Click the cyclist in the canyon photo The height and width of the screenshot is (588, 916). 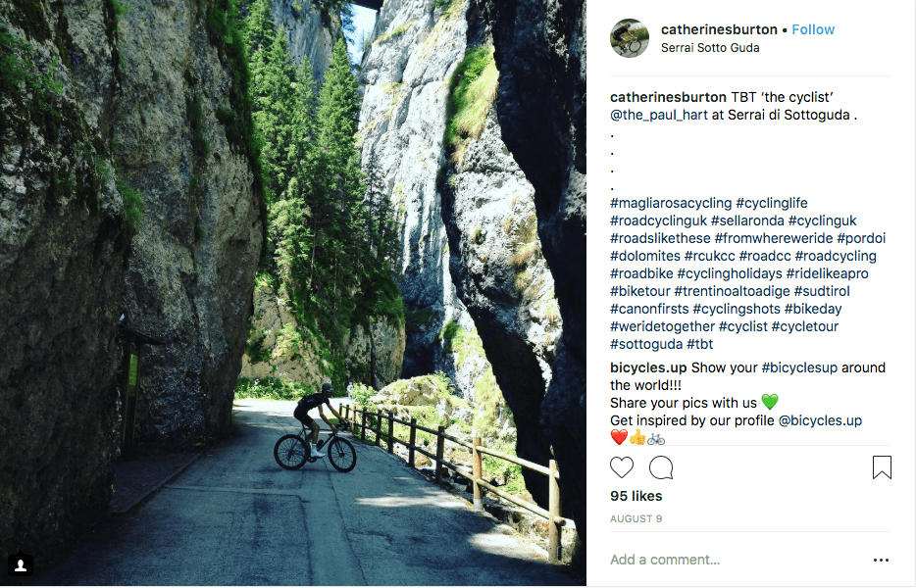click(x=314, y=429)
